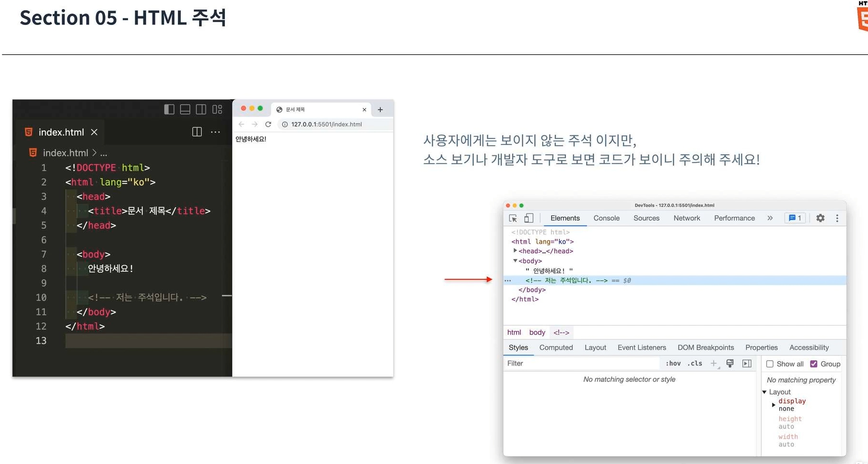The height and width of the screenshot is (464, 868).
Task: Activate the DevTools element inspector tool
Action: tap(513, 218)
